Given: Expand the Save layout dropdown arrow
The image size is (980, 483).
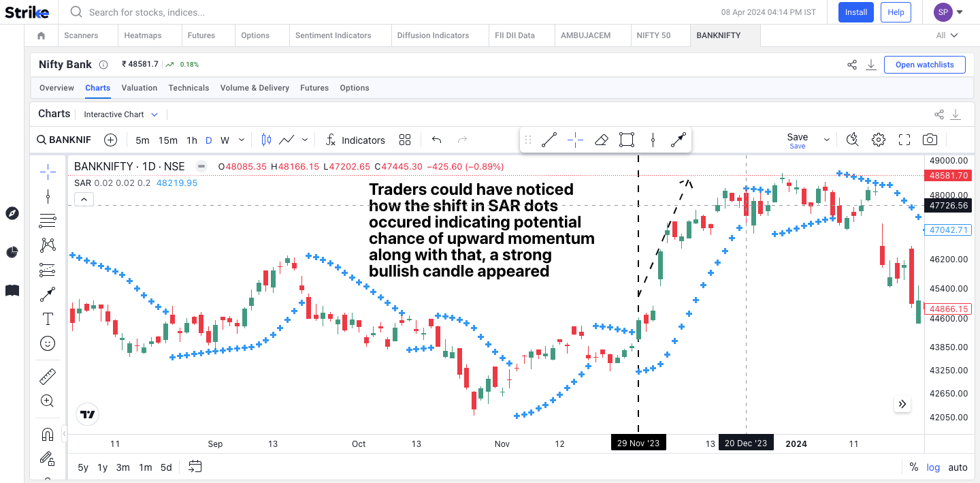Looking at the screenshot, I should coord(827,140).
